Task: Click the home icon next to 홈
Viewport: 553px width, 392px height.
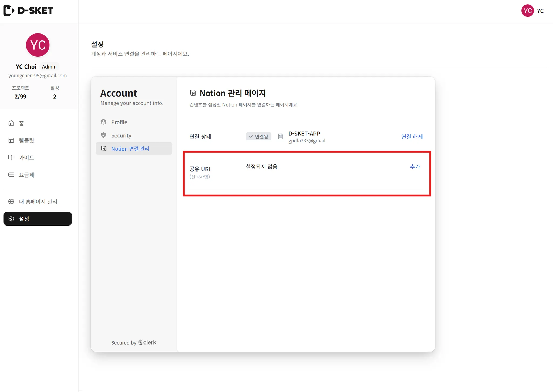Action: tap(11, 123)
